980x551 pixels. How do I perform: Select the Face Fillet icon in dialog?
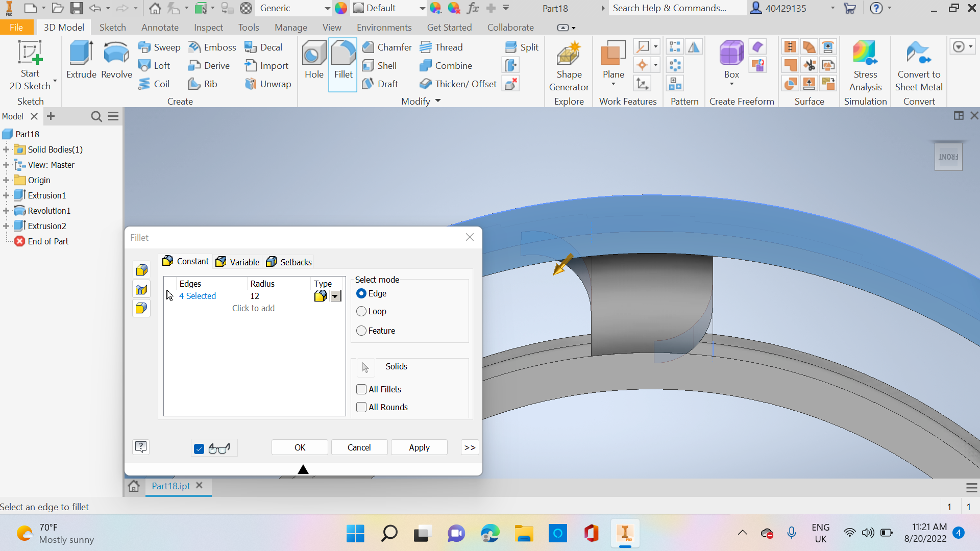(141, 290)
